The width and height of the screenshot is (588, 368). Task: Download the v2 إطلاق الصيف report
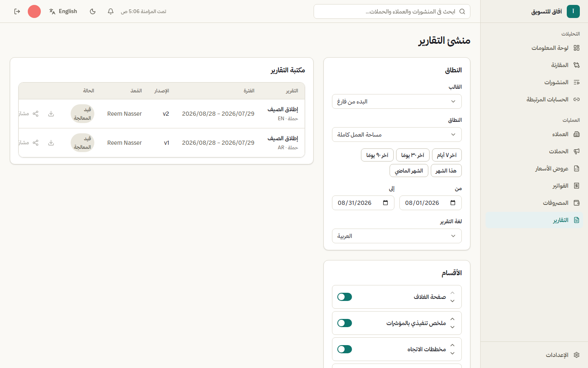coord(51,114)
